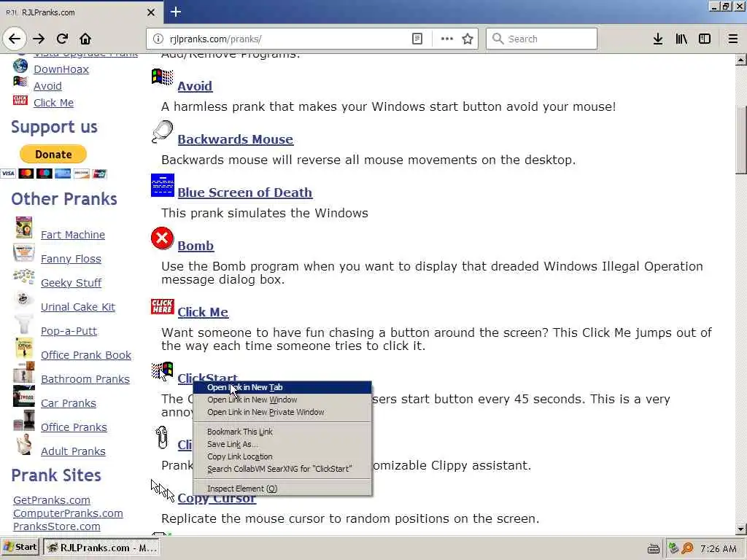Click the Copy Cursor multiple-arrows icon
The height and width of the screenshot is (560, 747).
pyautogui.click(x=163, y=491)
